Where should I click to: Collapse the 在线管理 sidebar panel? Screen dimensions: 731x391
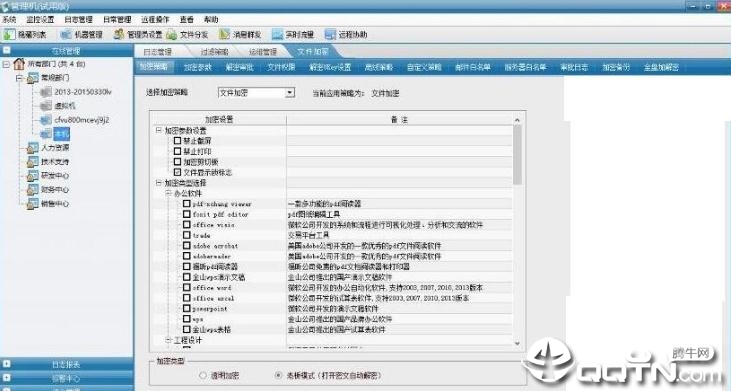[7, 50]
